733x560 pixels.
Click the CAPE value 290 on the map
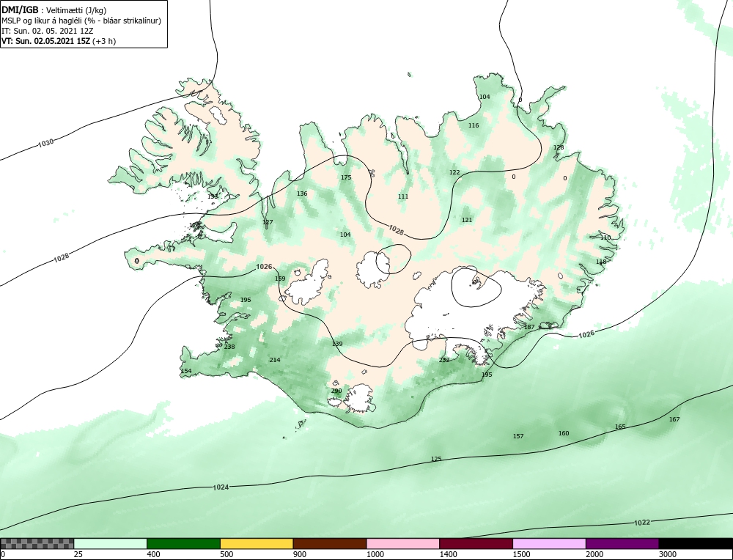336,391
